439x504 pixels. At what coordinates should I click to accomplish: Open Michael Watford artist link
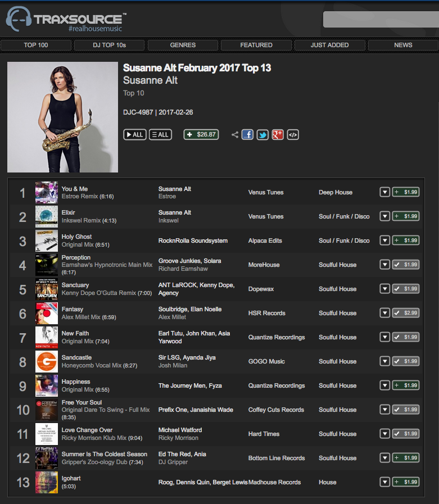180,430
